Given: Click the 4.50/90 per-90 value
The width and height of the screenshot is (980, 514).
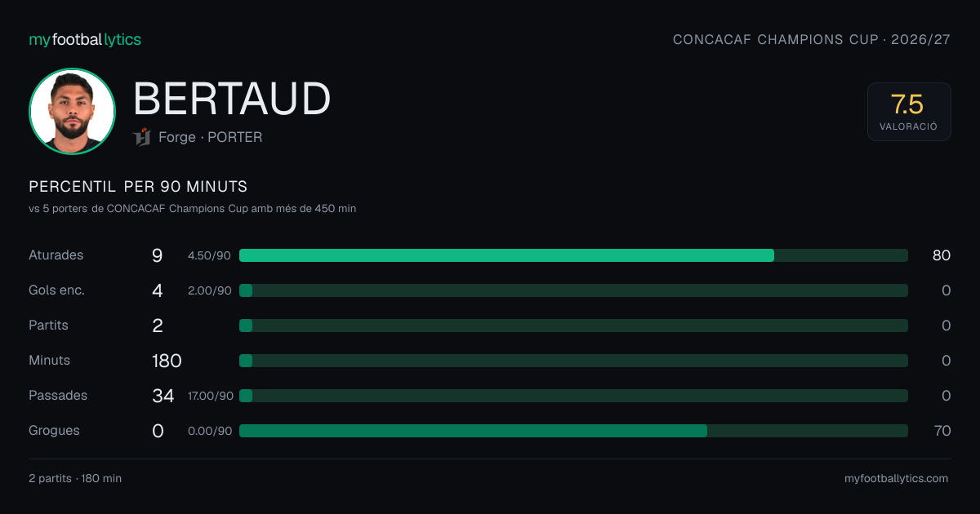Looking at the screenshot, I should pos(209,256).
